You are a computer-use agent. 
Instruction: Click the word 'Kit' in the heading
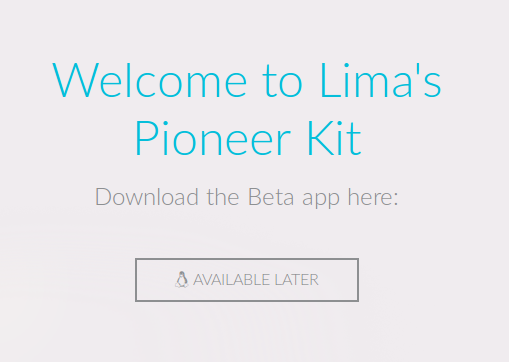point(334,138)
